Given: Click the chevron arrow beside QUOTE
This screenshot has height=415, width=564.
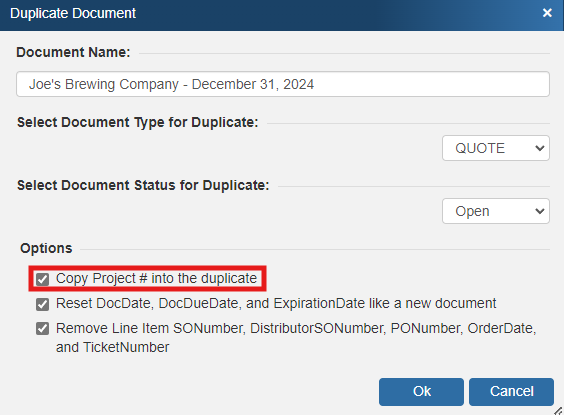Looking at the screenshot, I should (x=539, y=148).
